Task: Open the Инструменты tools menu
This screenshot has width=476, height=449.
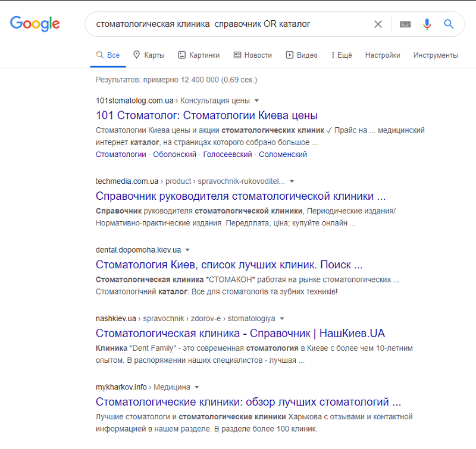Action: tap(436, 55)
